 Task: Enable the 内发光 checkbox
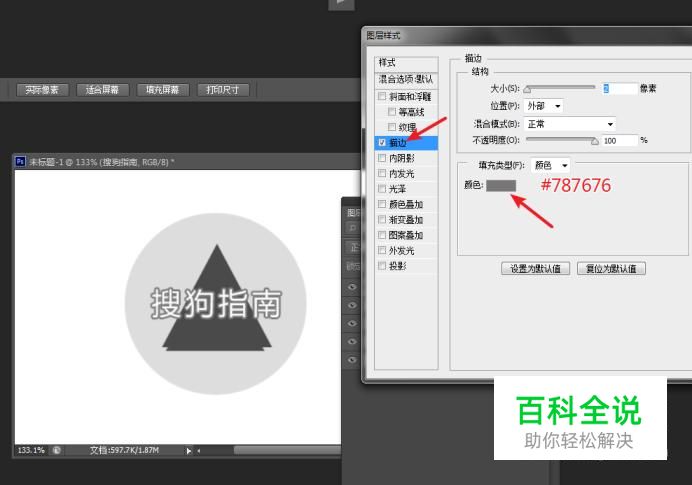[x=382, y=173]
